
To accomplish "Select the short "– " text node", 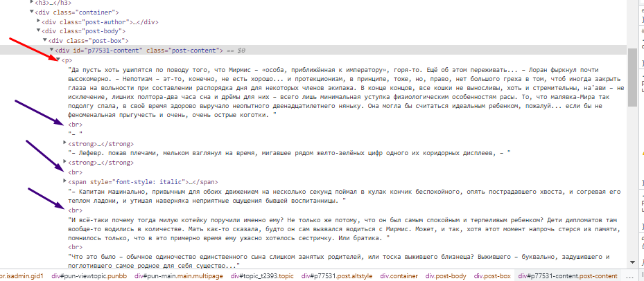I will (75, 134).
